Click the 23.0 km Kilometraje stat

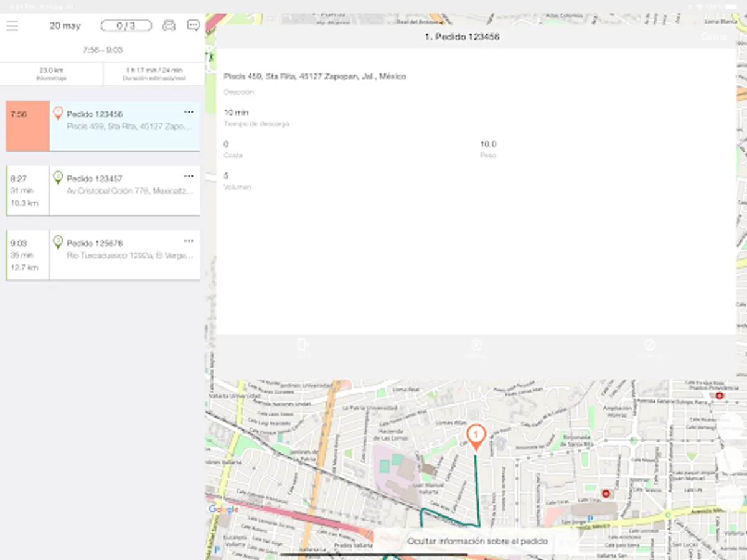coord(51,74)
